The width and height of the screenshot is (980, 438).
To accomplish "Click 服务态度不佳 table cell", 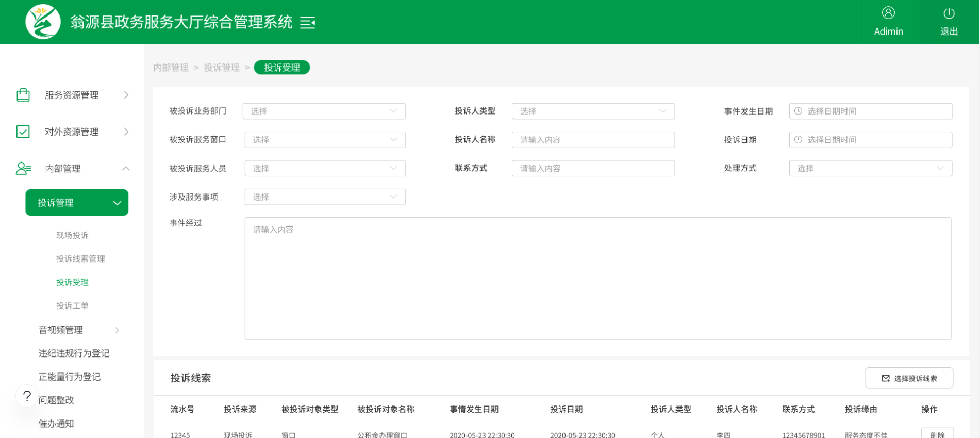I will point(866,434).
